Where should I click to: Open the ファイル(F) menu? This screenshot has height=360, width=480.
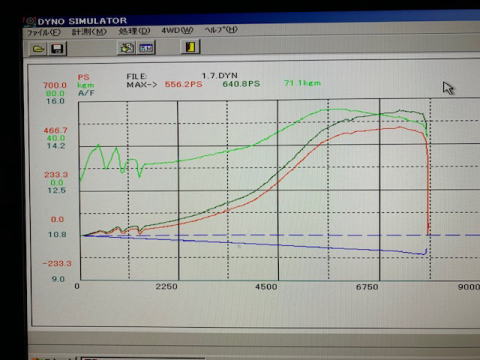point(44,32)
